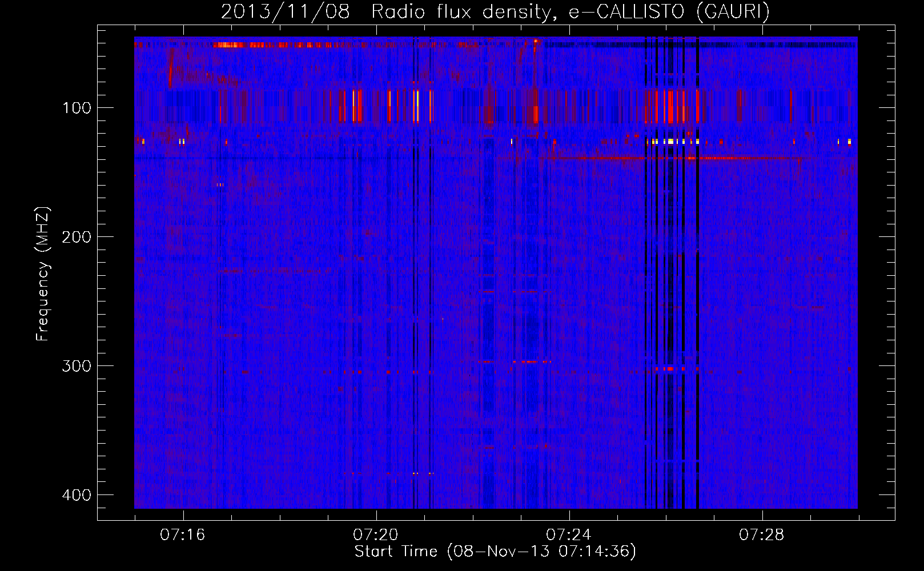Click the 07:20 time tick label

point(376,535)
